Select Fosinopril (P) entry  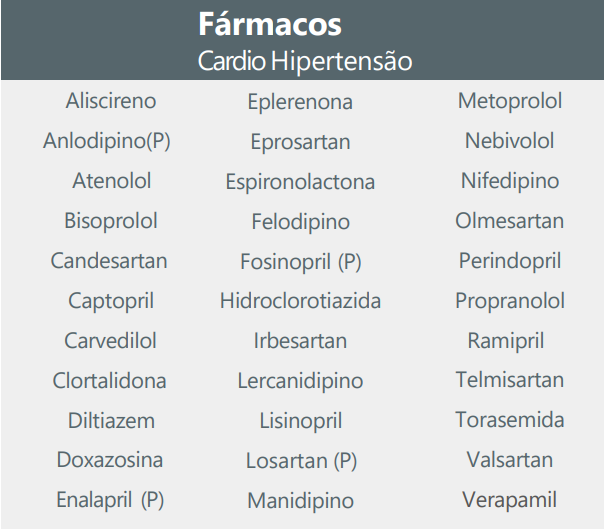301,262
